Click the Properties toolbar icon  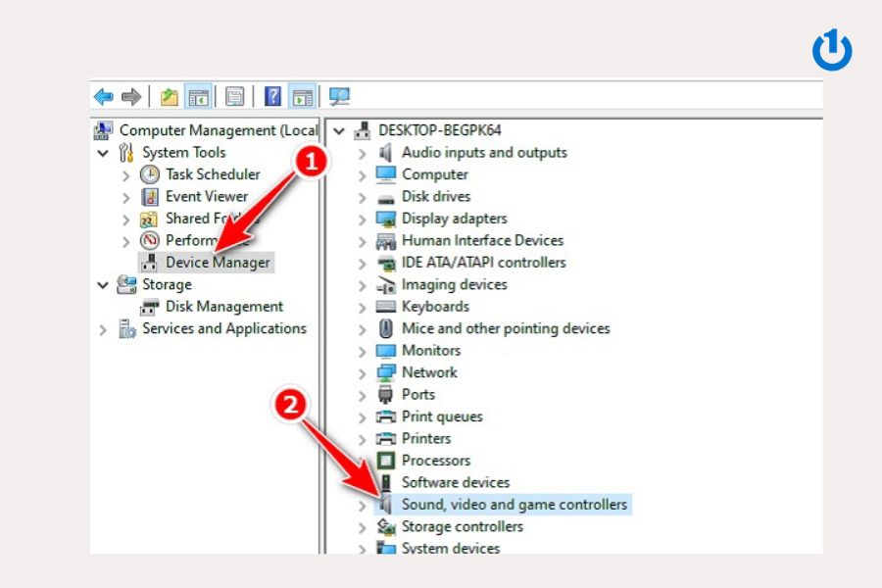point(235,96)
